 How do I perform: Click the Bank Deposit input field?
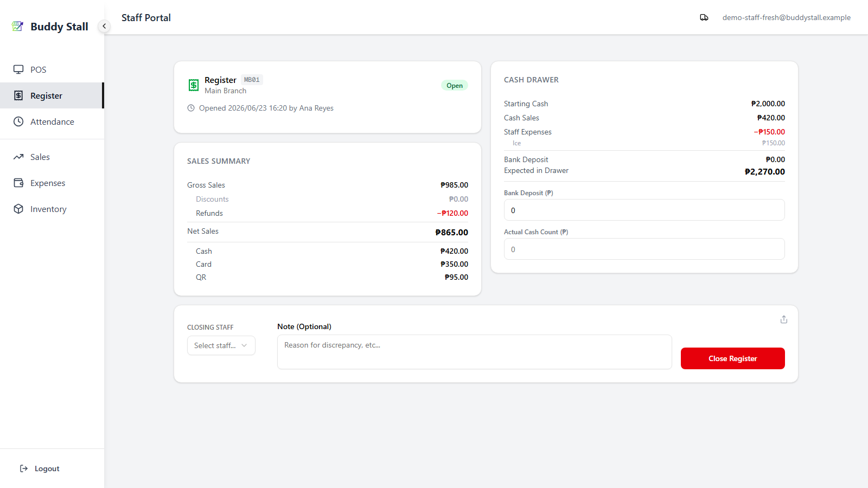pos(644,210)
